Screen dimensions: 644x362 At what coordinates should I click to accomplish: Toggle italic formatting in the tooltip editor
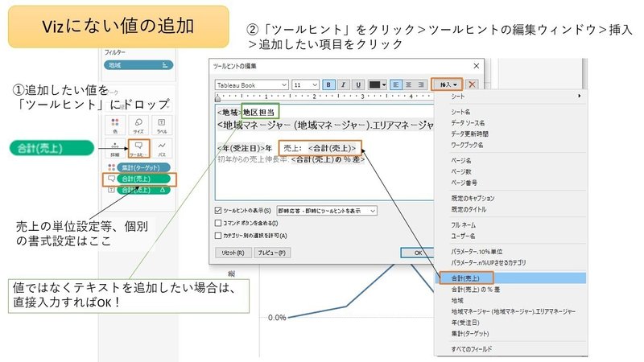click(344, 84)
